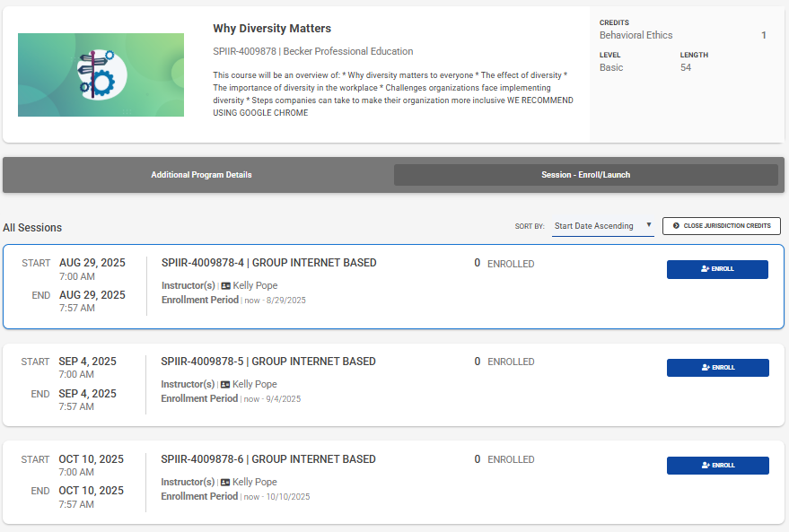The image size is (789, 532).
Task: Click the instructor card icon in session SPIIR-4009878-4
Action: [225, 286]
